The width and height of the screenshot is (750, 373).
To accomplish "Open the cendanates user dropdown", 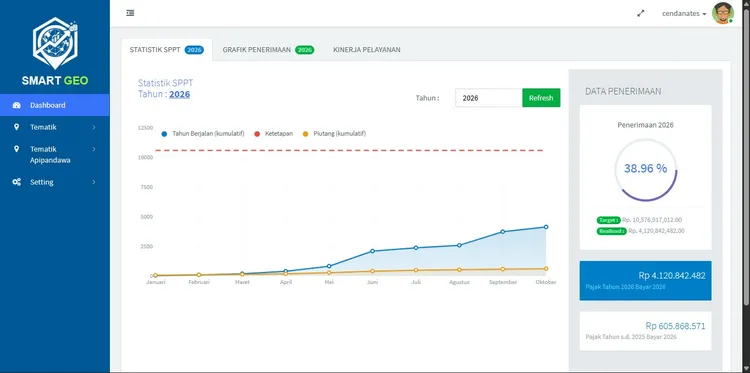I will point(684,13).
